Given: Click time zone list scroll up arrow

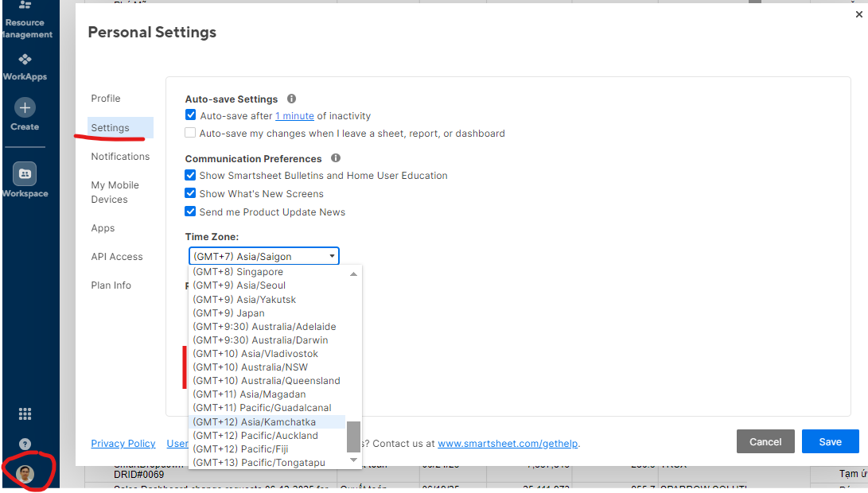Looking at the screenshot, I should (x=354, y=274).
